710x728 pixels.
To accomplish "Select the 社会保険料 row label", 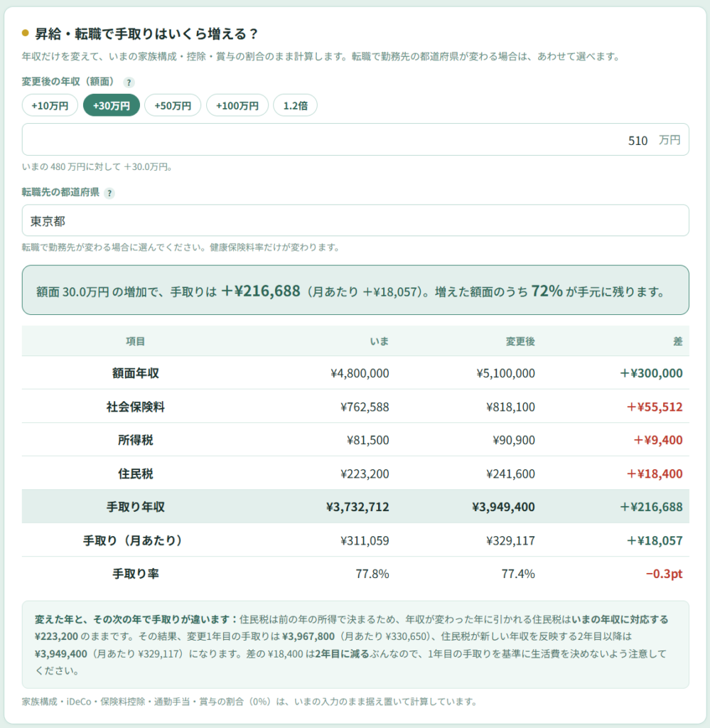I will pyautogui.click(x=136, y=407).
